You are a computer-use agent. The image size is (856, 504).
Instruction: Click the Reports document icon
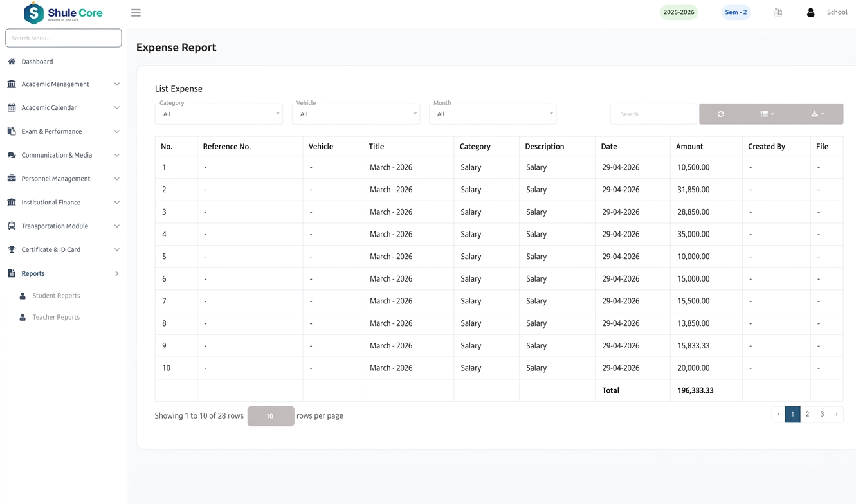pyautogui.click(x=12, y=273)
